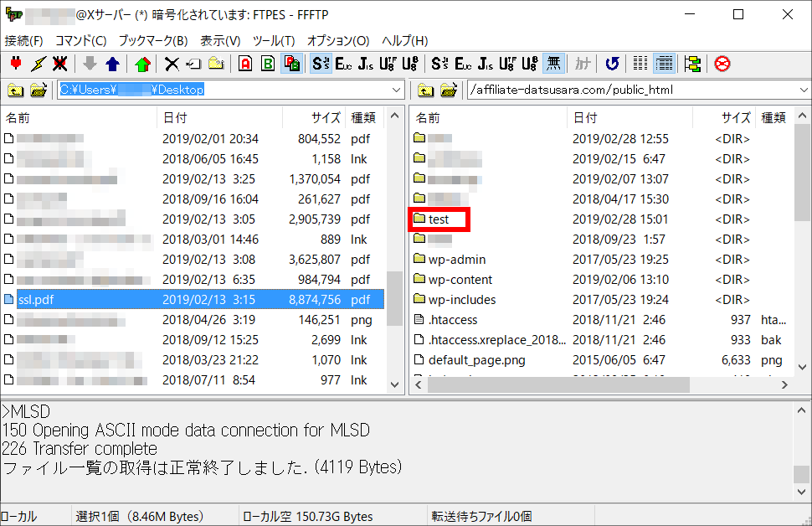Go up one directory in the remote pane
812x526 pixels.
(425, 90)
